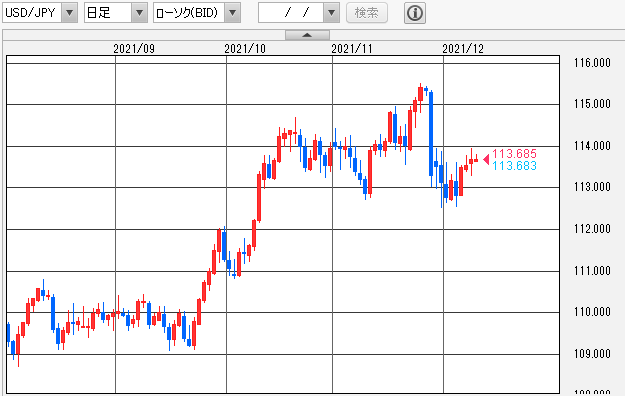
Task: Click the 2021/09 date axis label
Action: pos(134,49)
